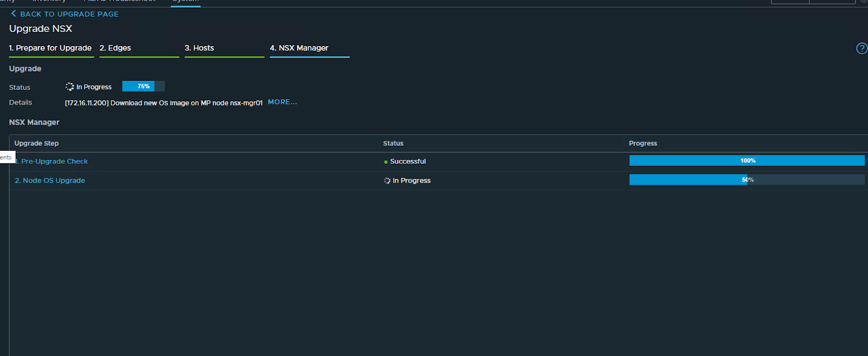Click the System tab in top navigation
Screen dimensions: 868x356
[x=186, y=2]
